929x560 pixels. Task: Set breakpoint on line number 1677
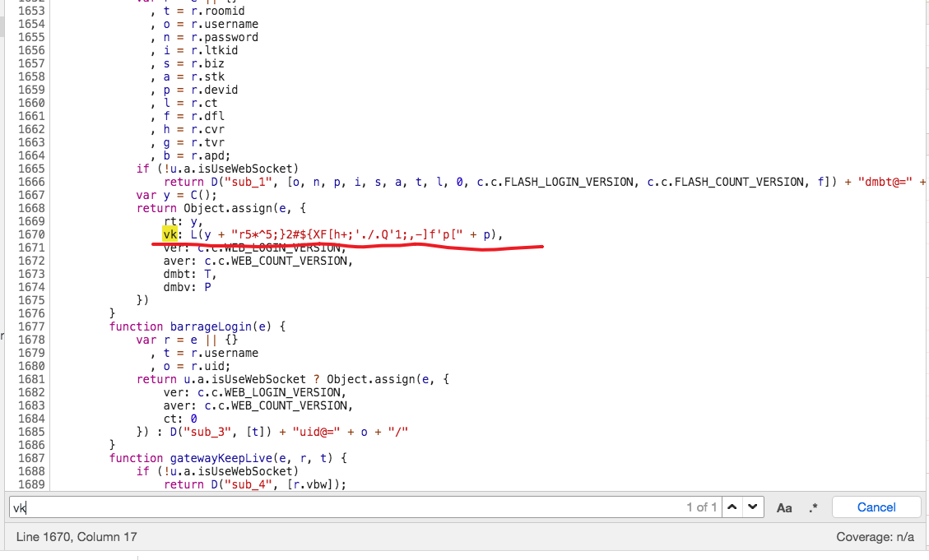[31, 326]
